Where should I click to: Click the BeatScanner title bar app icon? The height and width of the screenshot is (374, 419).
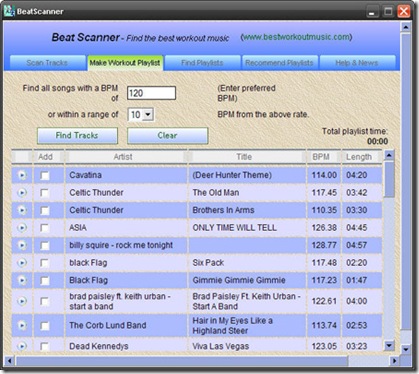pos(9,11)
